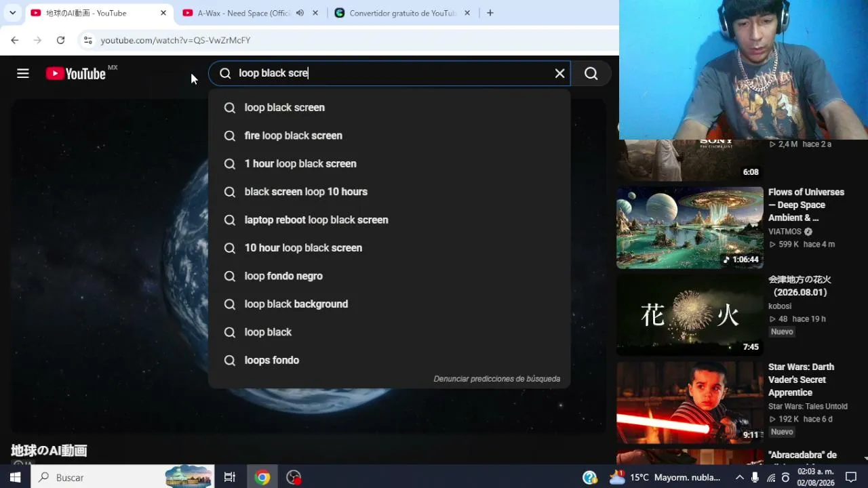Viewport: 868px width, 488px height.
Task: Open the network Wi-Fi tray icon
Action: tap(771, 477)
